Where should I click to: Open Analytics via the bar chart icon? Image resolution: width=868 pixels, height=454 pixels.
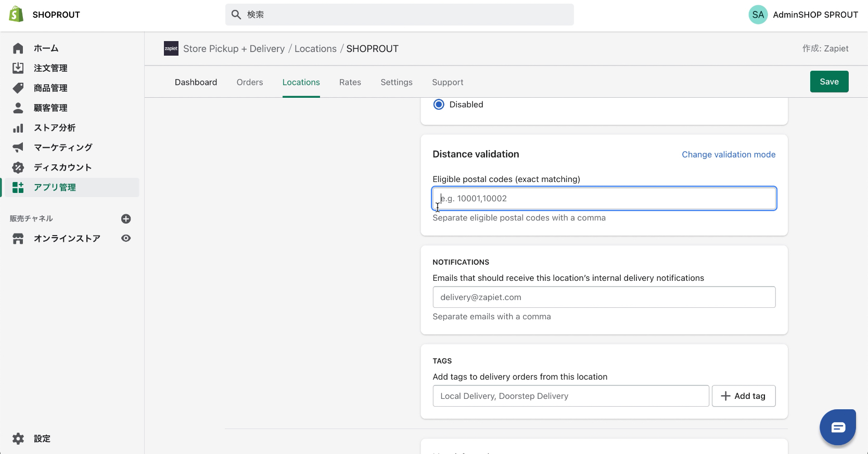tap(18, 128)
